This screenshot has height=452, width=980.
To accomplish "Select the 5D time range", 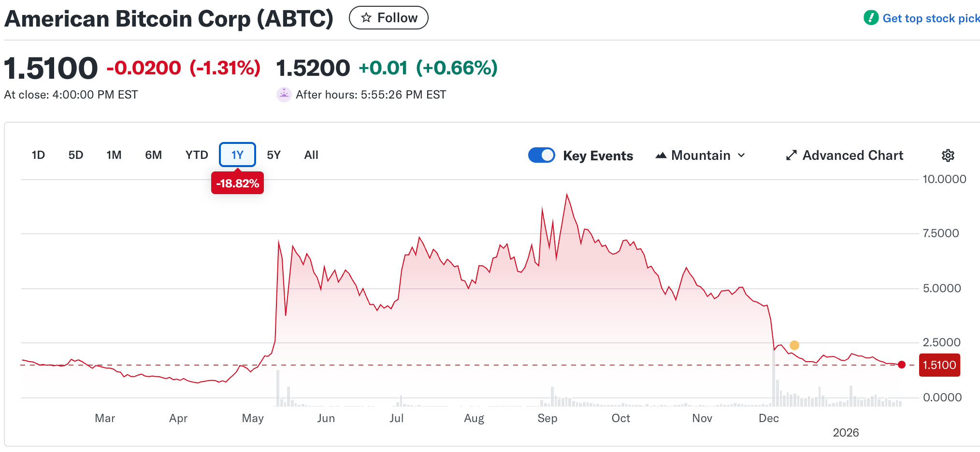I will tap(76, 155).
